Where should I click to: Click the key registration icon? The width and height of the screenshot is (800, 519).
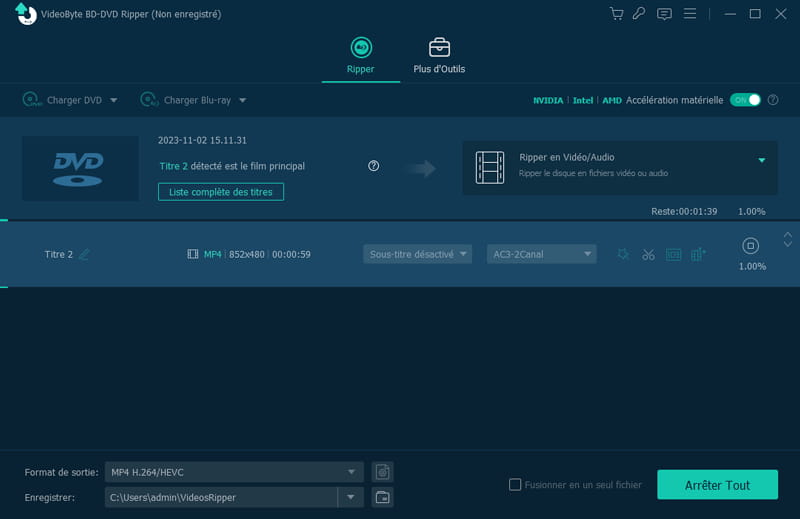[x=640, y=14]
